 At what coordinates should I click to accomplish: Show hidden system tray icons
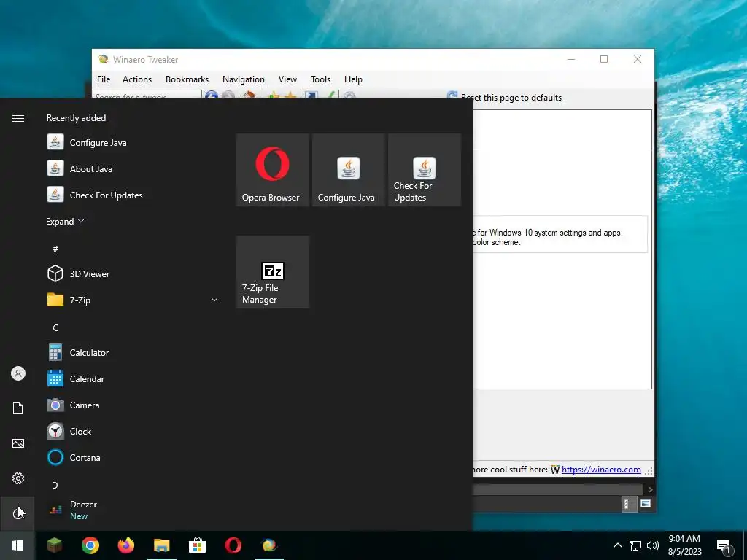click(x=617, y=545)
